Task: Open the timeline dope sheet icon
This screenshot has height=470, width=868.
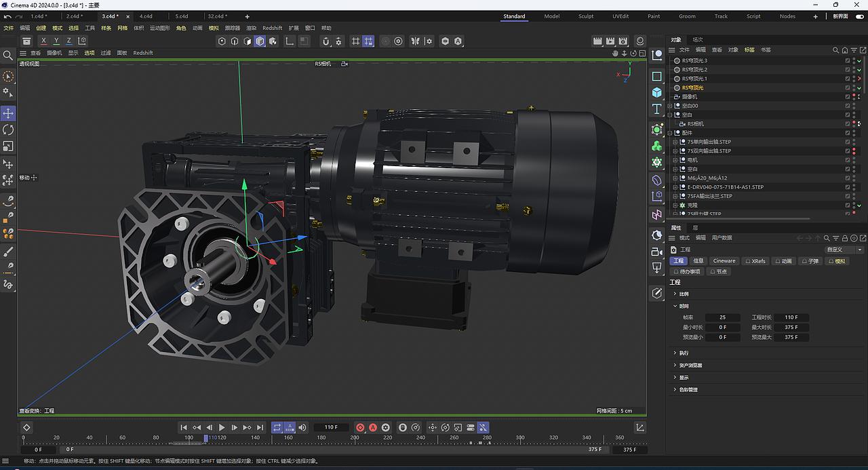Action: (640, 427)
